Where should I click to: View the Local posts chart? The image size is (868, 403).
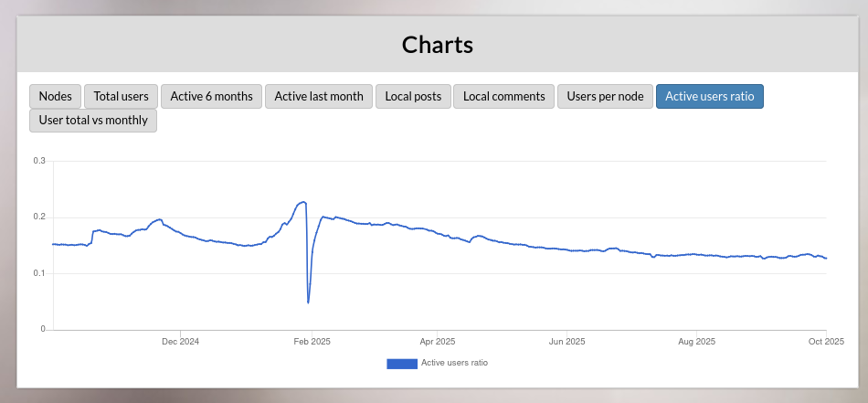[x=413, y=96]
